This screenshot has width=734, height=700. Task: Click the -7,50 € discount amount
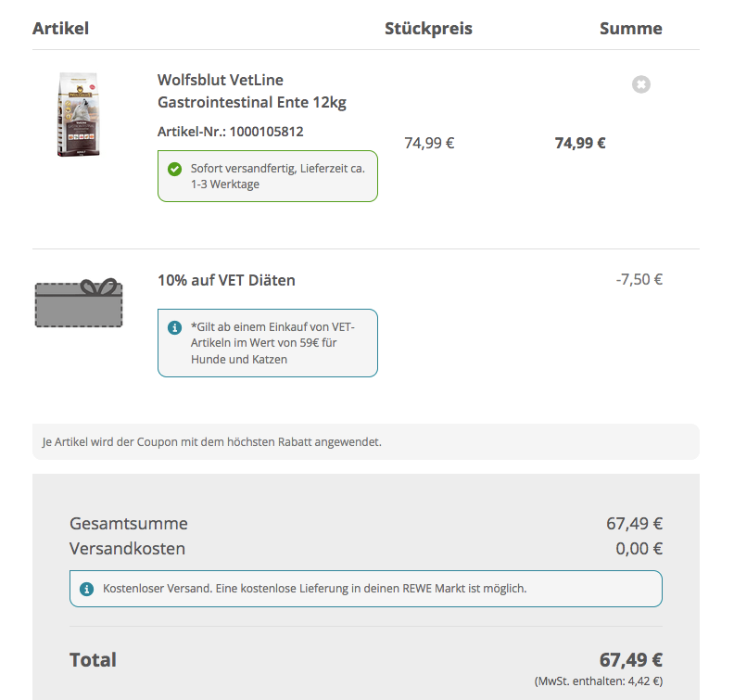pos(639,279)
